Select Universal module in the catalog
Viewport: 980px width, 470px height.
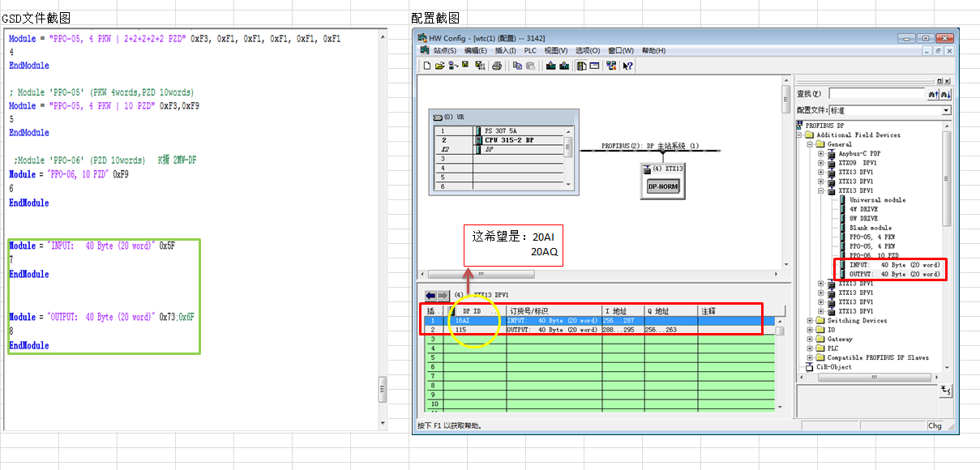pyautogui.click(x=879, y=199)
